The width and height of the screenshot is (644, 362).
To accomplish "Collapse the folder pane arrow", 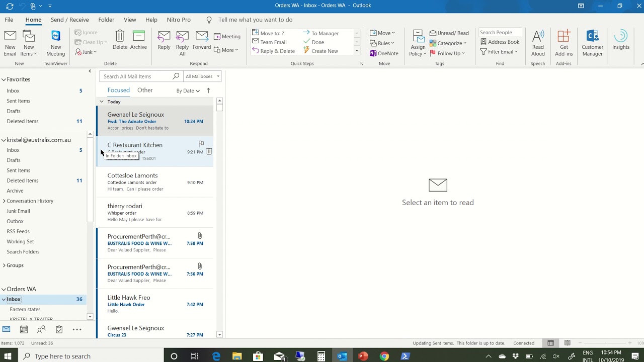I will point(90,71).
